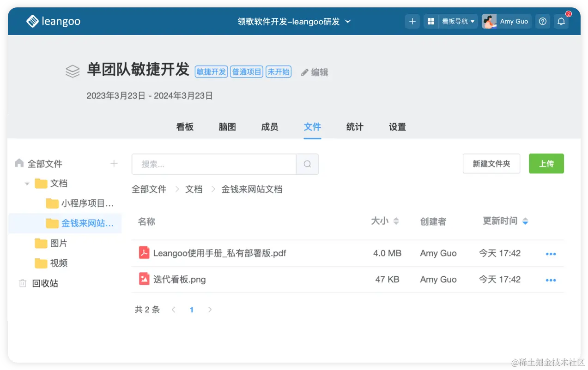Viewport: 588px width, 370px height.
Task: Open more options for 迭代看板.png row
Action: click(551, 280)
